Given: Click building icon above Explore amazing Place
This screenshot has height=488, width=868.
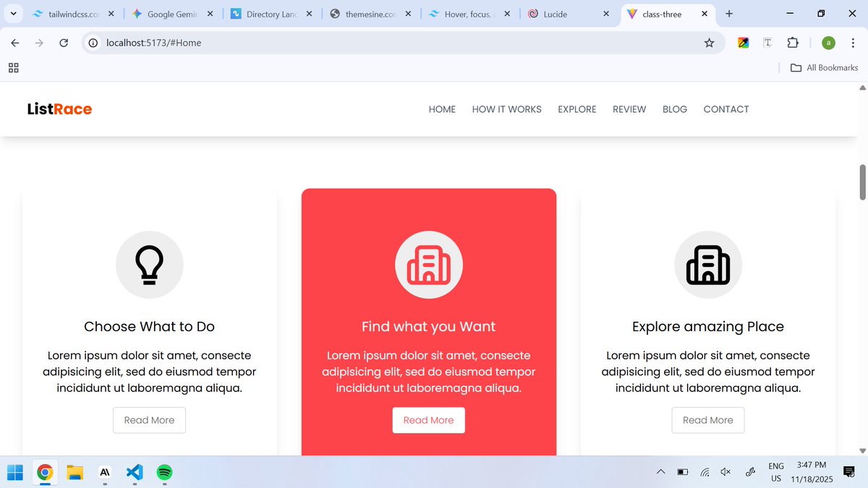Looking at the screenshot, I should pos(708,265).
